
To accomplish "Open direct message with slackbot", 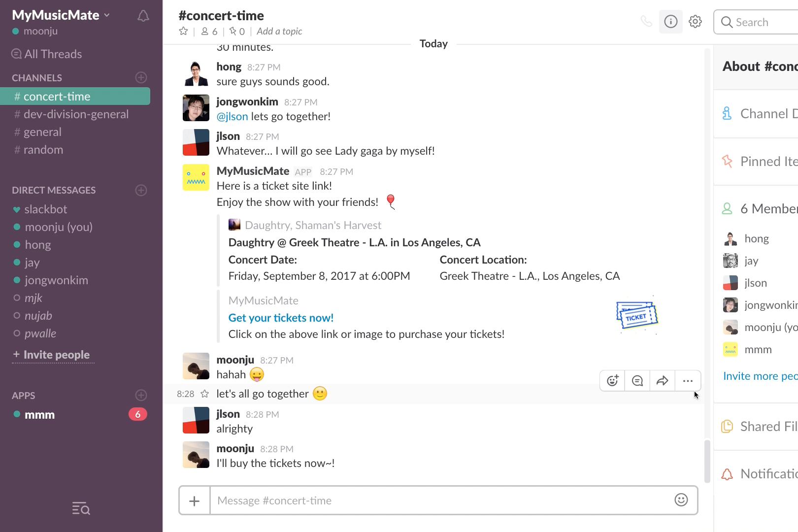I will (x=75, y=209).
